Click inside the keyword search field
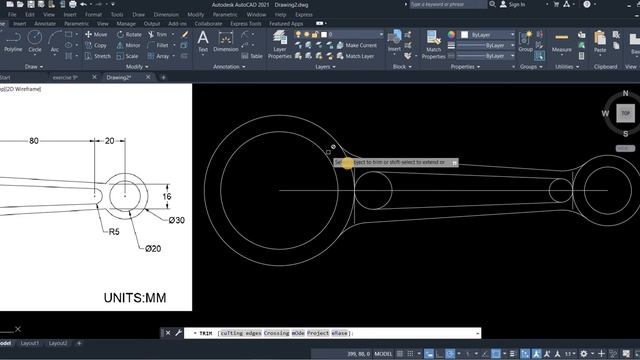 (x=448, y=4)
